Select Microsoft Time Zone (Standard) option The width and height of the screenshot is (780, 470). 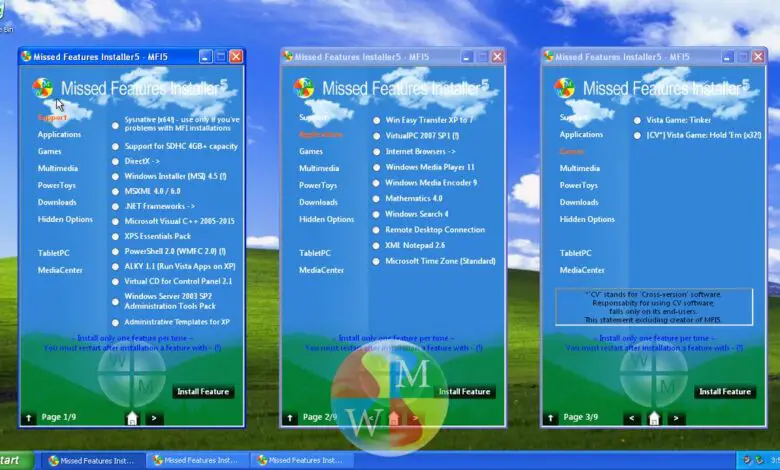377,262
